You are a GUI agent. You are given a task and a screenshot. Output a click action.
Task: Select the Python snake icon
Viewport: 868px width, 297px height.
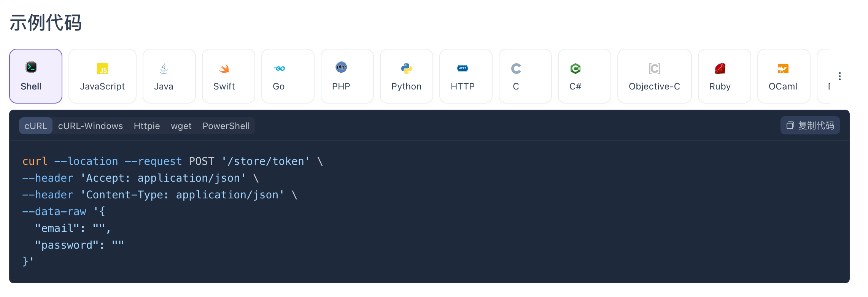[x=406, y=69]
